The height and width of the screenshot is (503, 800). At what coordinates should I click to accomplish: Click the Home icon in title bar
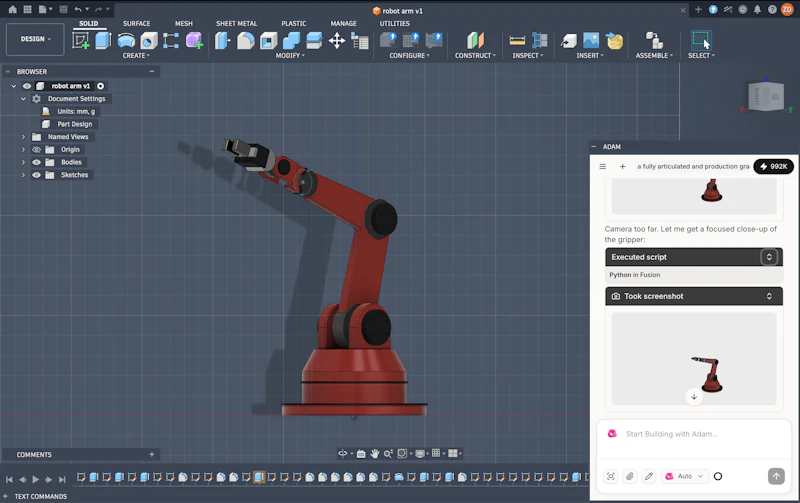[x=12, y=9]
